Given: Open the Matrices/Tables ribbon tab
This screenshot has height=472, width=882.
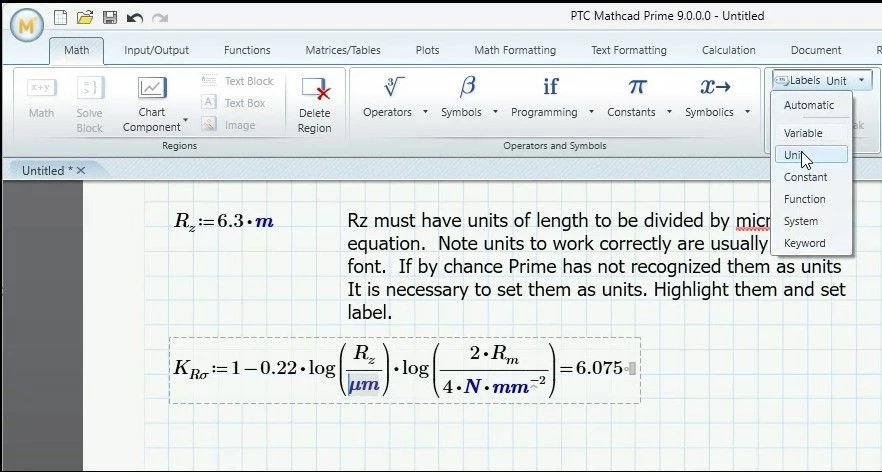Looking at the screenshot, I should pos(343,50).
